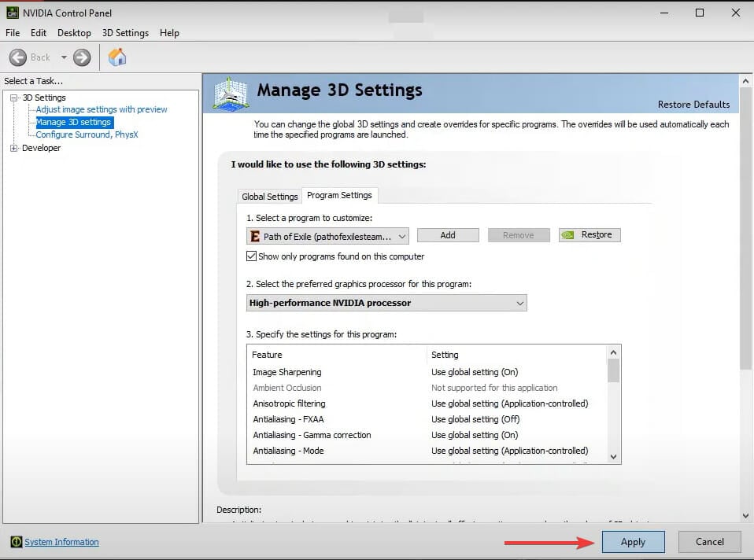The height and width of the screenshot is (560, 754).
Task: Switch to the Program Settings tab
Action: 339,195
